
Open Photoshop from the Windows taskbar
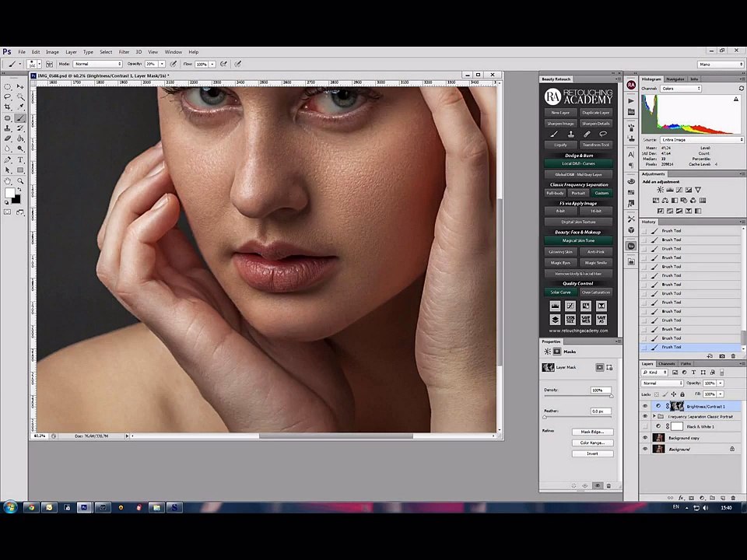coord(85,508)
